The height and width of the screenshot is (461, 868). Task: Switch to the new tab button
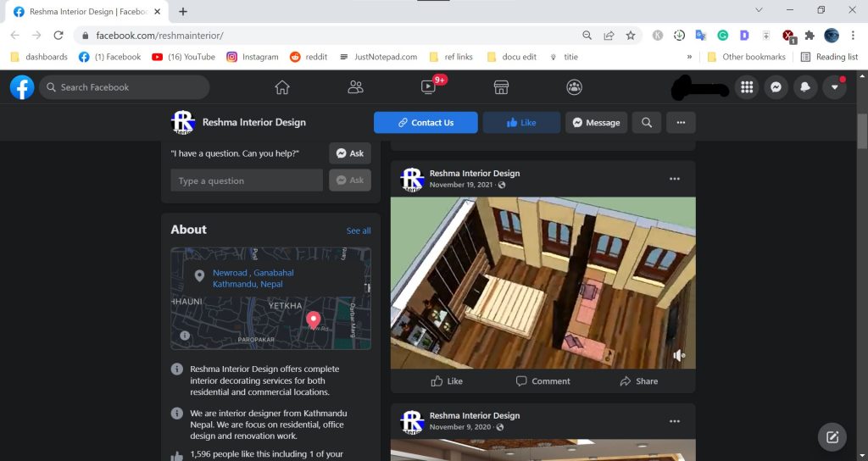[183, 12]
